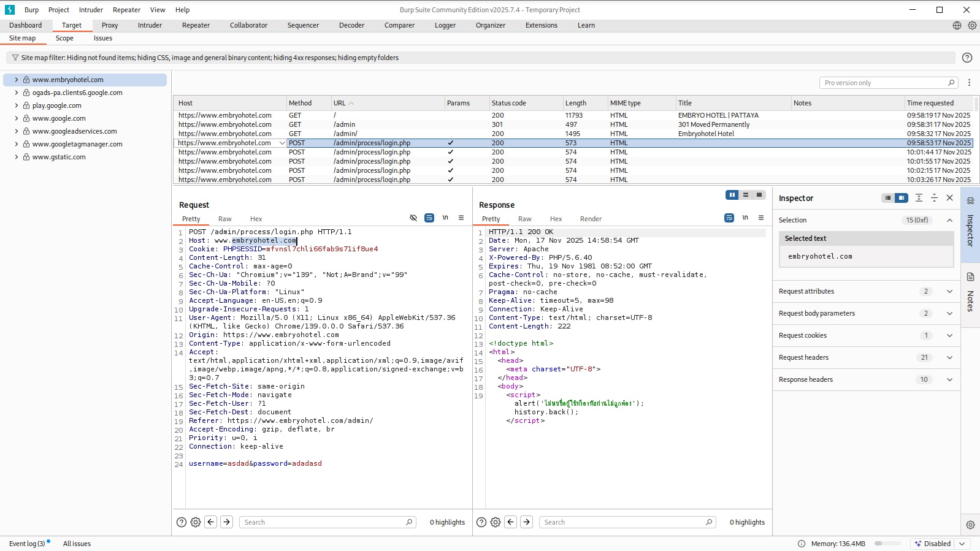Open Request search settings gear
This screenshot has width=980, height=551.
point(196,522)
